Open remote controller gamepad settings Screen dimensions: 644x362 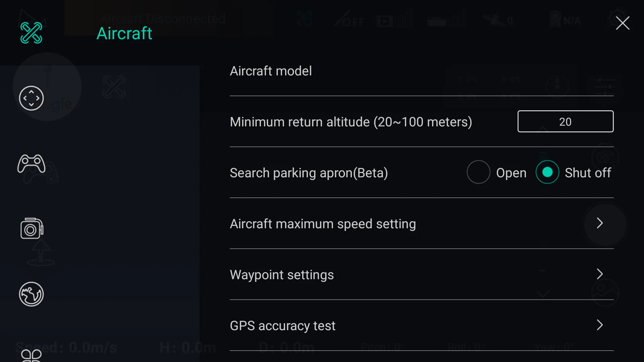pyautogui.click(x=31, y=164)
